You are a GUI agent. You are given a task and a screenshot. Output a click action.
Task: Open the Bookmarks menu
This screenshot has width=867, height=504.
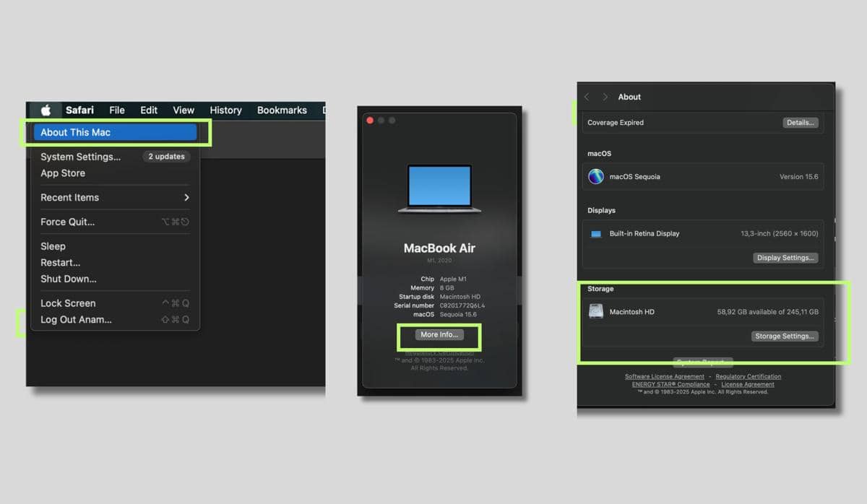click(x=282, y=110)
